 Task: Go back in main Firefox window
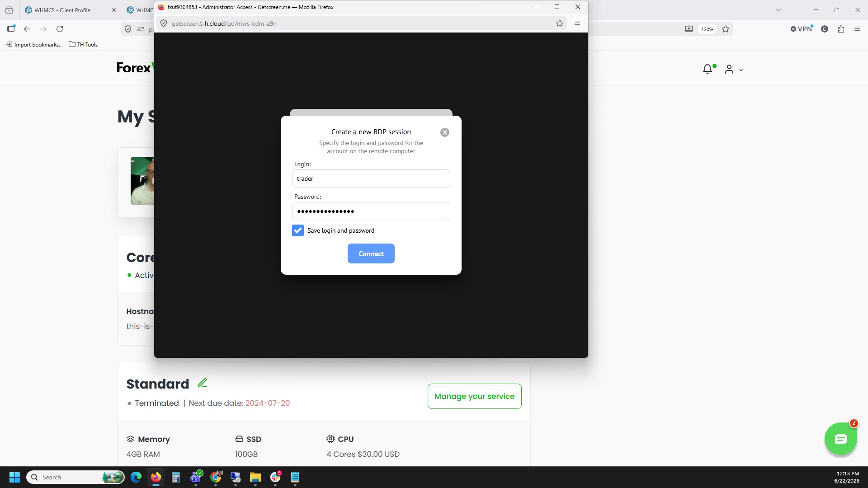coord(27,29)
